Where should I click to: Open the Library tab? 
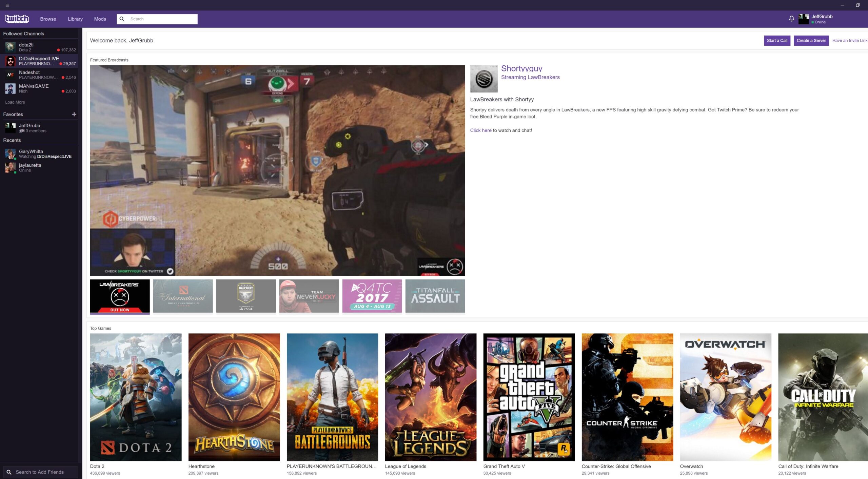click(x=75, y=19)
